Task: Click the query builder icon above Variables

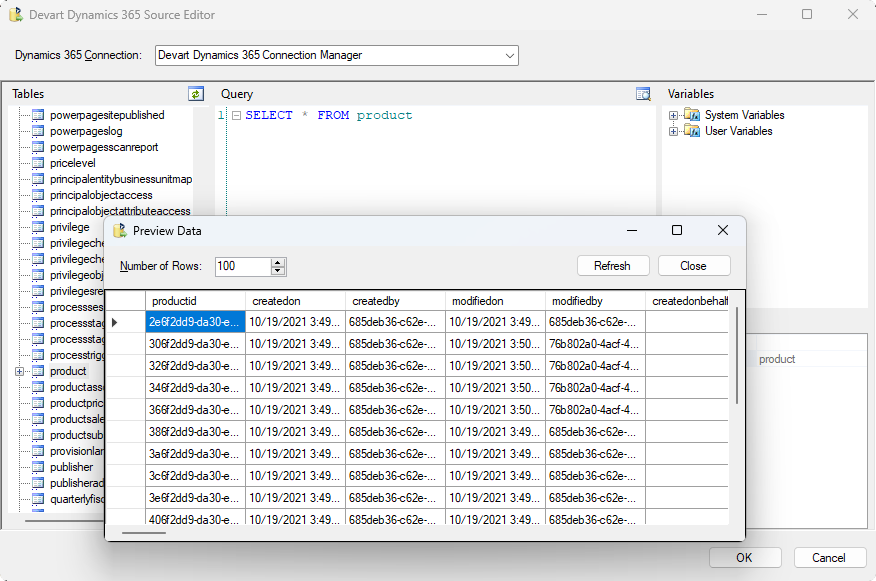Action: point(643,94)
